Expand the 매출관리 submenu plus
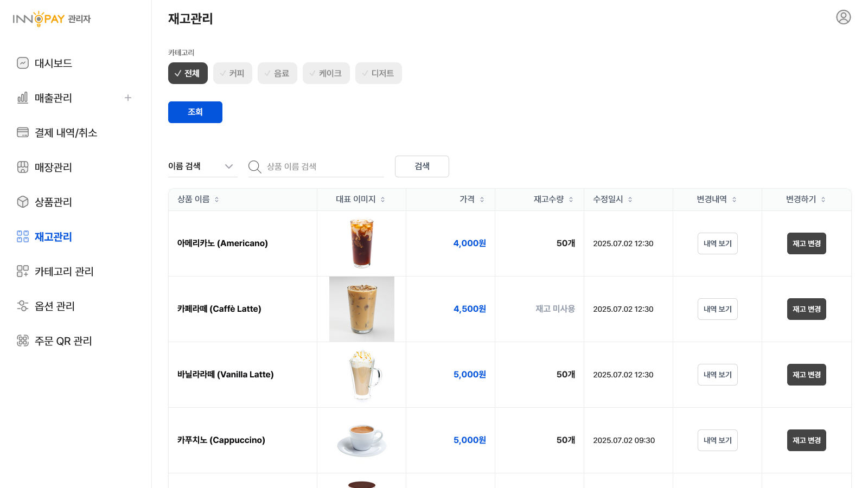This screenshot has height=488, width=868. (128, 98)
